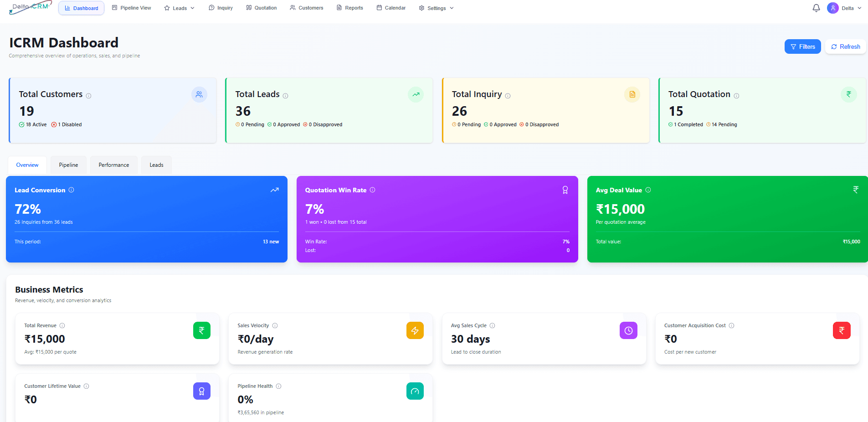Refresh the dashboard data
868x422 pixels.
pyautogui.click(x=845, y=46)
